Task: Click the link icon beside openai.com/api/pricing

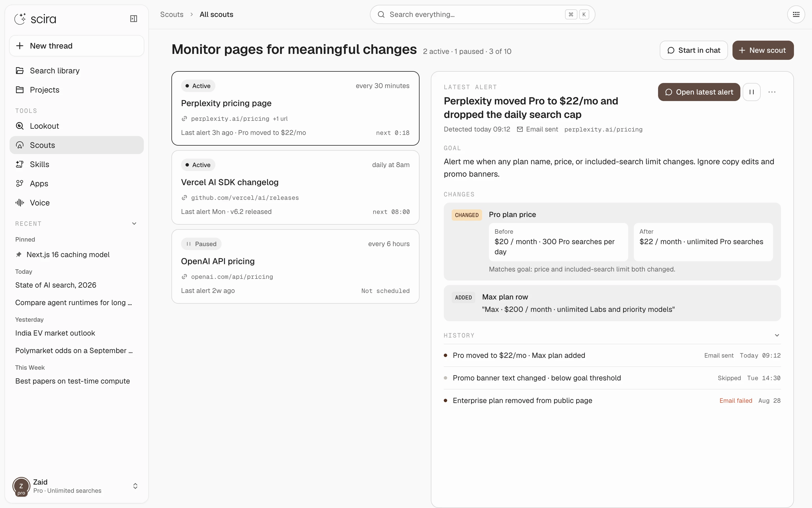Action: pos(184,277)
